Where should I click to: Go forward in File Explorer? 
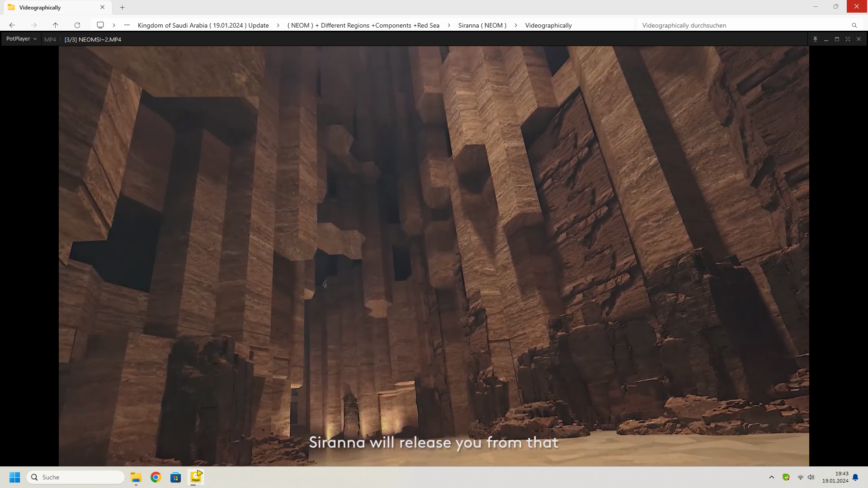point(34,25)
